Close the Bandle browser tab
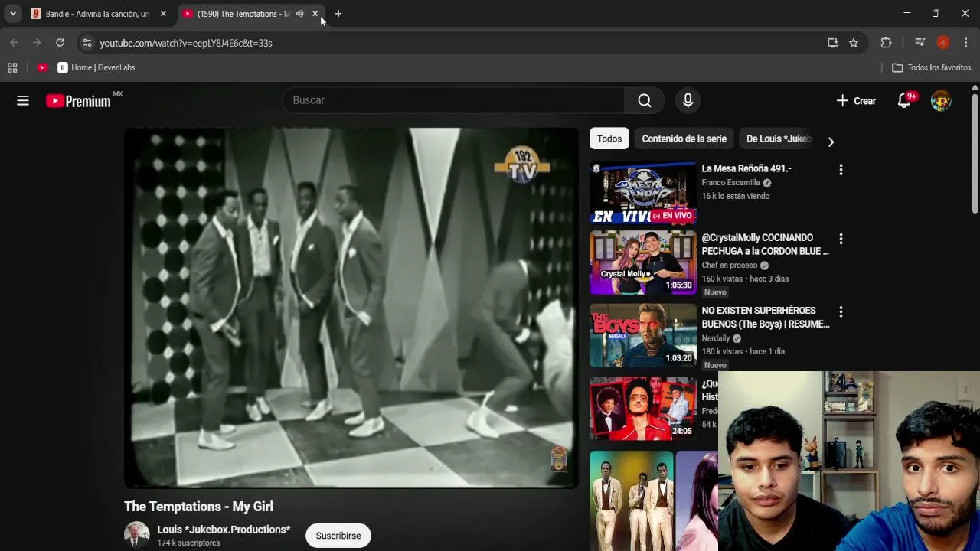 [163, 14]
